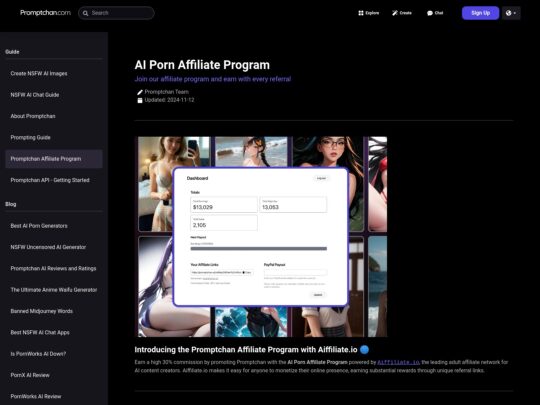
Task: Click the 'Guide' sidebar section header
Action: pyautogui.click(x=12, y=52)
